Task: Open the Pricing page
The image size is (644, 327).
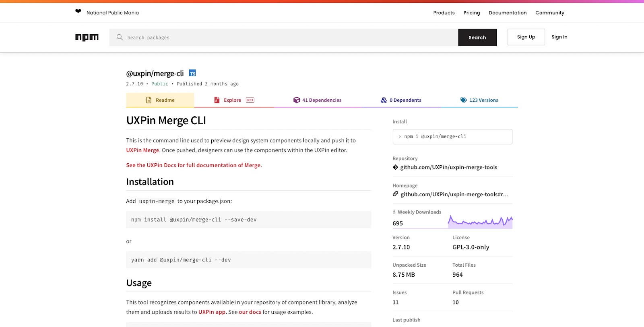Action: [472, 13]
